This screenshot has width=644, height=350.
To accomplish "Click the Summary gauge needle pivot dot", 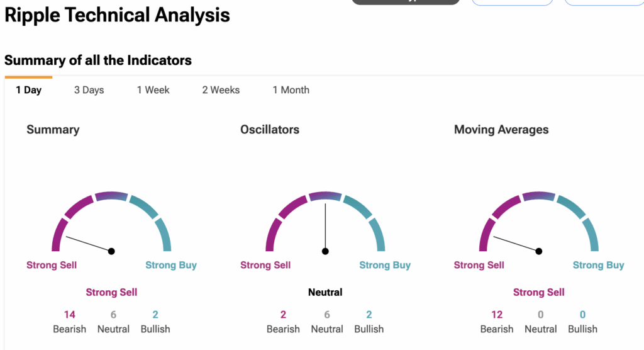I will click(111, 251).
